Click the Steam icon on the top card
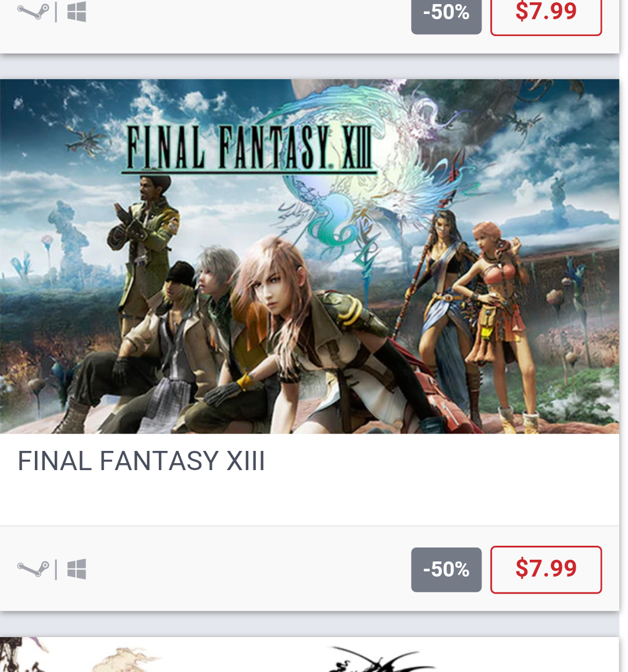Image resolution: width=628 pixels, height=672 pixels. [x=33, y=12]
